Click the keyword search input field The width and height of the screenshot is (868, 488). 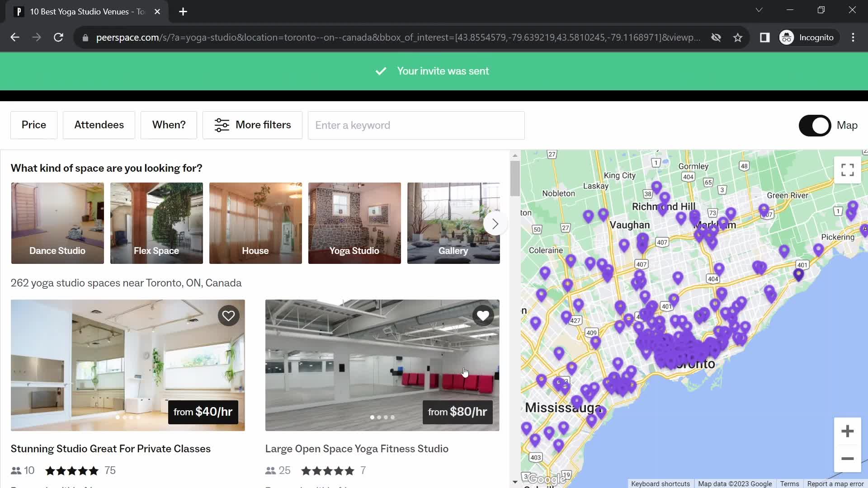(x=416, y=125)
